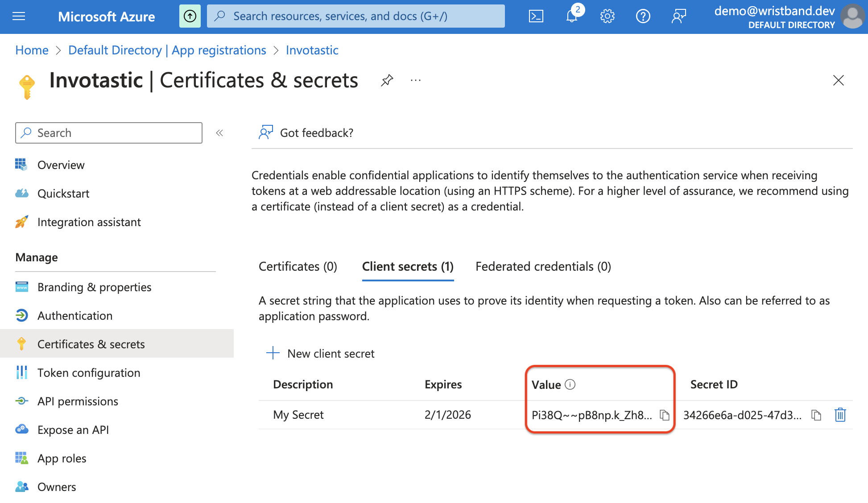Click the Expires column header

(443, 384)
